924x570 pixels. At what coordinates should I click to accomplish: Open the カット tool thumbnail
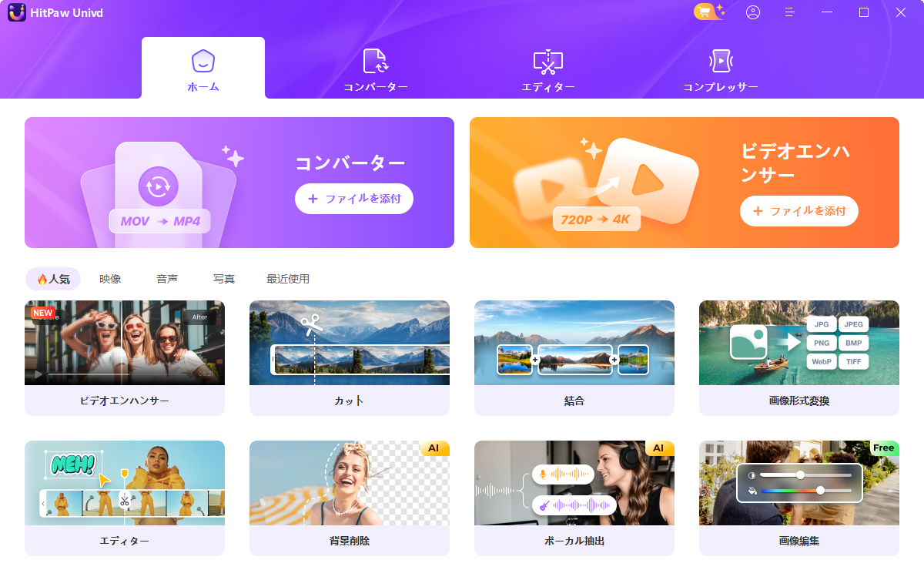[x=350, y=343]
